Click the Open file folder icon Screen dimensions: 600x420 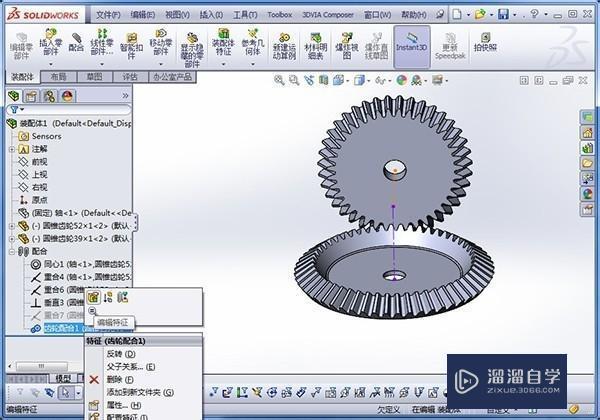coord(480,15)
